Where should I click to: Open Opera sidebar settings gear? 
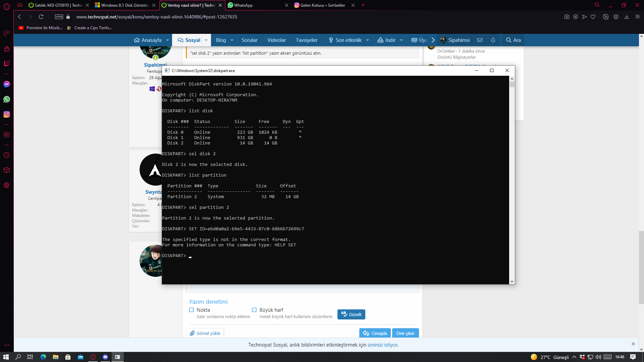(x=7, y=185)
